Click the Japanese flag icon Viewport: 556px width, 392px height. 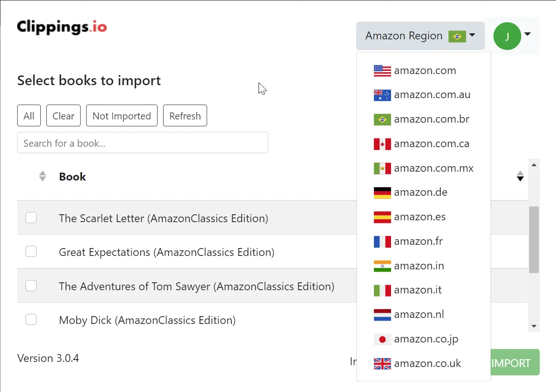click(382, 339)
